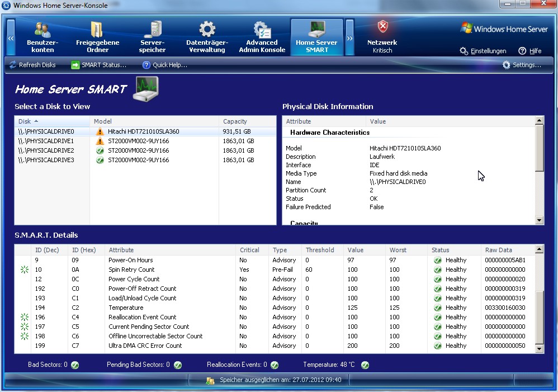Open Home Server SMART Settings…
The image size is (558, 392).
point(522,65)
